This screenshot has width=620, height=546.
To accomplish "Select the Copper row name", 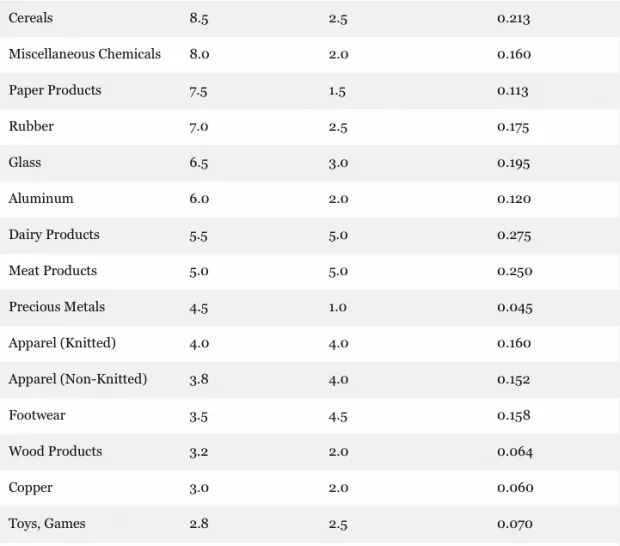I will [x=31, y=487].
